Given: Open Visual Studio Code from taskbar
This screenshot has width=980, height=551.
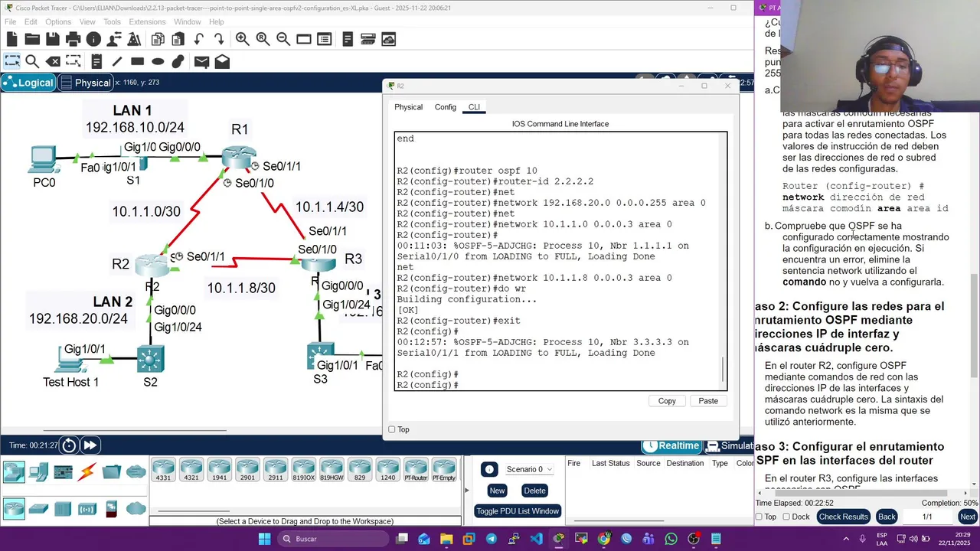Looking at the screenshot, I should [537, 539].
